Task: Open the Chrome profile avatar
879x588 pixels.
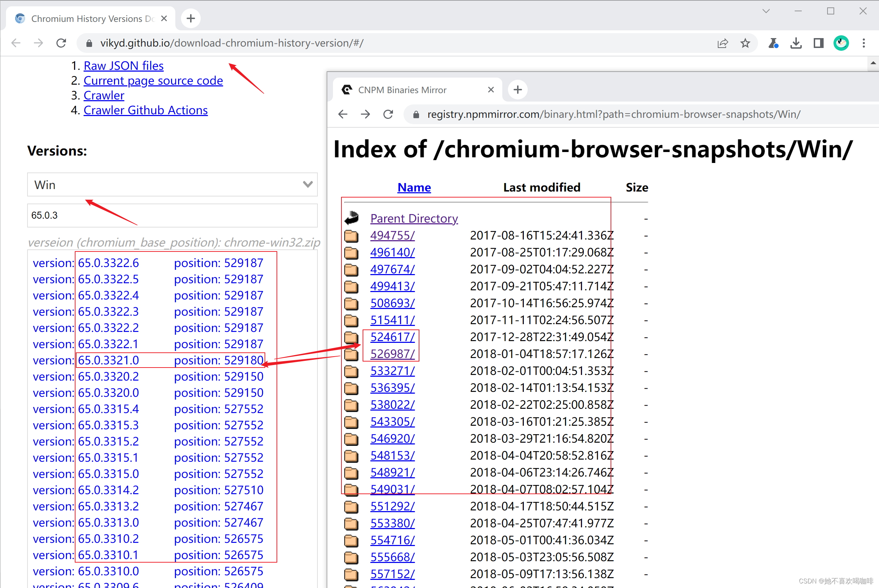Action: tap(841, 43)
